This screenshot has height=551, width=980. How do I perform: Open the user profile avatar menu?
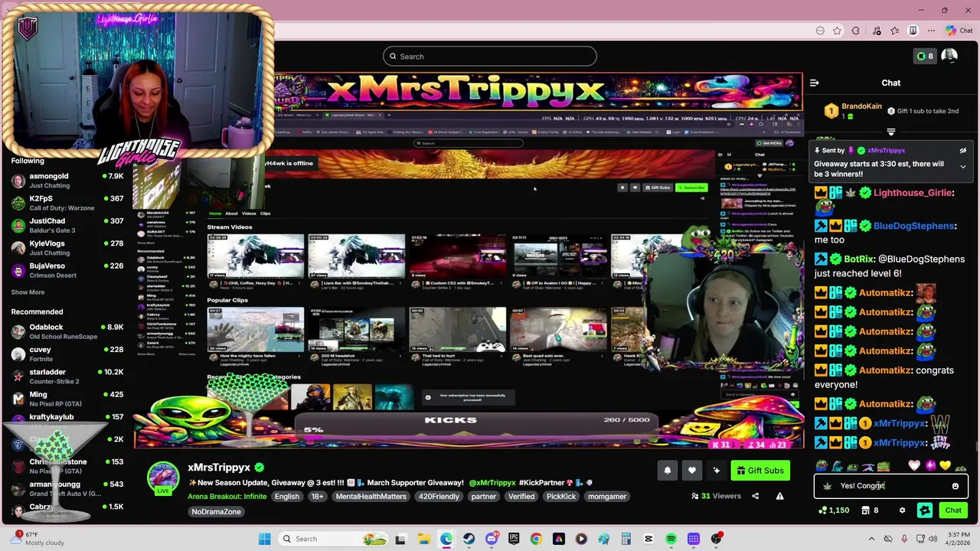949,56
